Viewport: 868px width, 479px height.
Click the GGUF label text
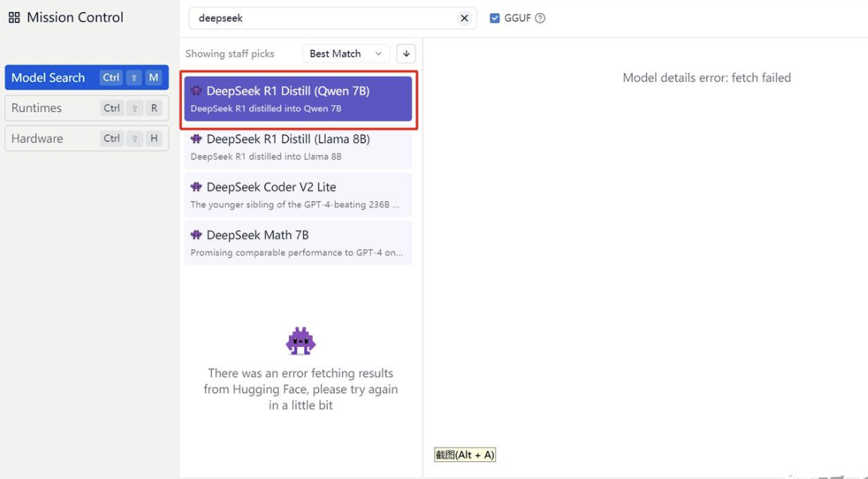pos(518,18)
